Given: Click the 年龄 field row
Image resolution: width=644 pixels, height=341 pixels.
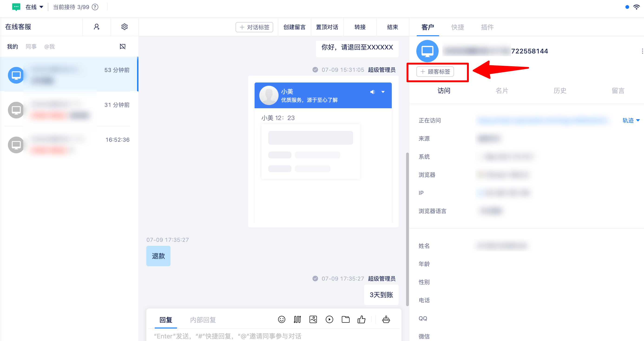Looking at the screenshot, I should [x=526, y=264].
